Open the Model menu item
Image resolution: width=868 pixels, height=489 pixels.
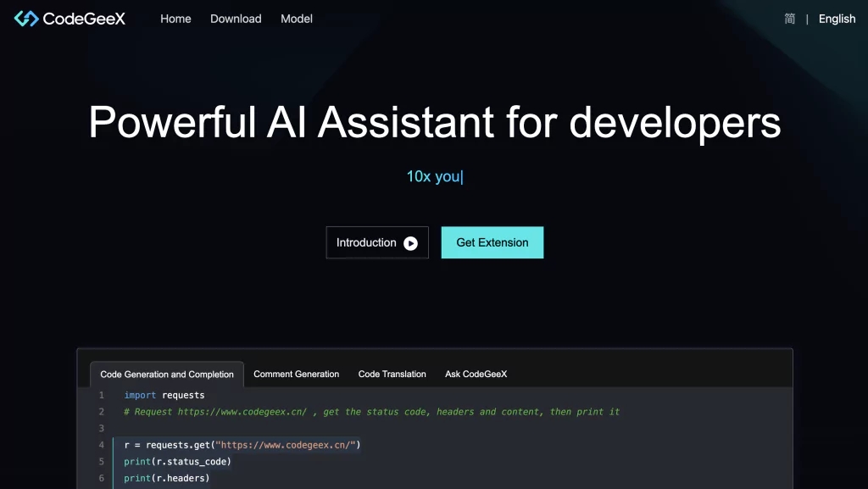pos(297,19)
